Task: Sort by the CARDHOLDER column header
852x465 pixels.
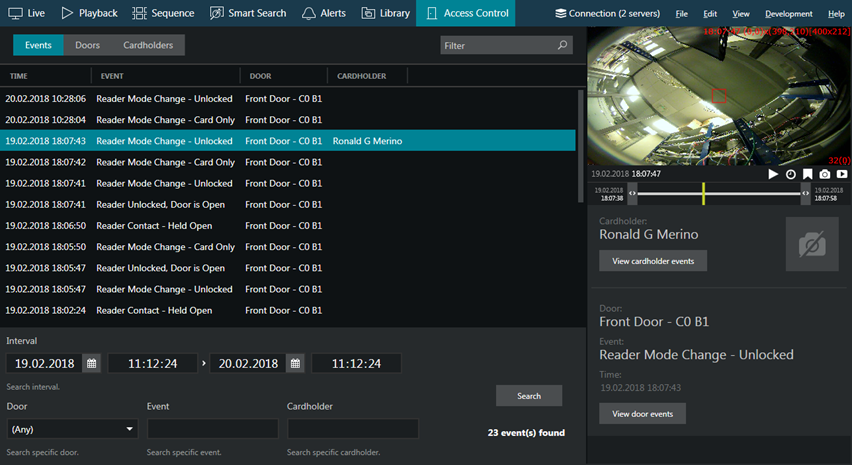Action: click(361, 76)
